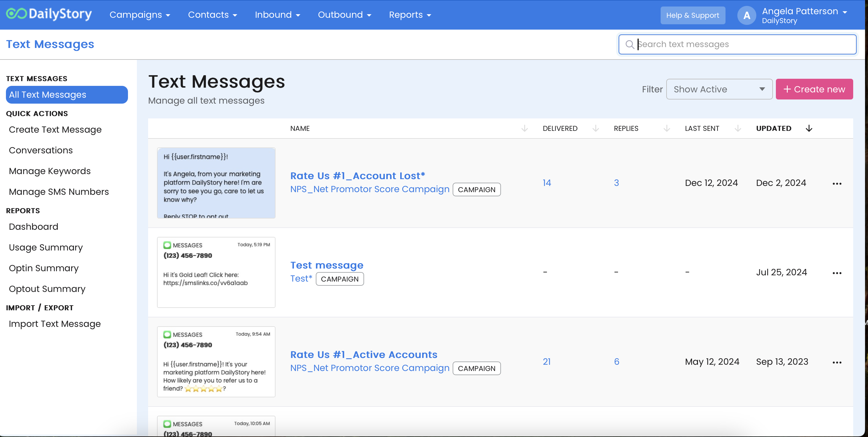Open NPS campaign link under Account Lost

(370, 189)
